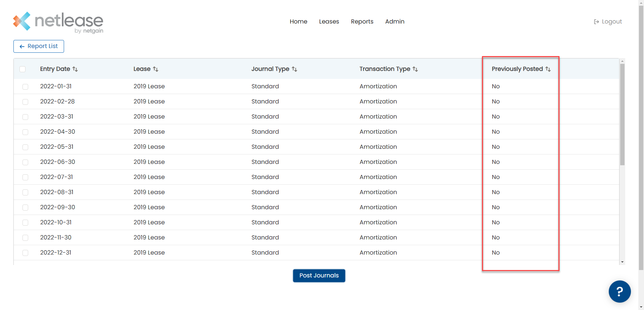The height and width of the screenshot is (310, 644).
Task: Click Amortization in the 2022-11-30 row
Action: [378, 237]
